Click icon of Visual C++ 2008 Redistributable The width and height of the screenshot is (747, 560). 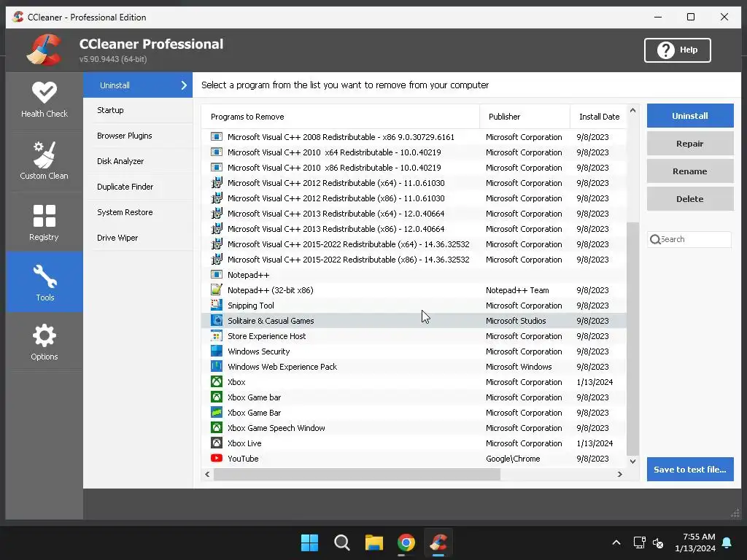click(x=216, y=136)
